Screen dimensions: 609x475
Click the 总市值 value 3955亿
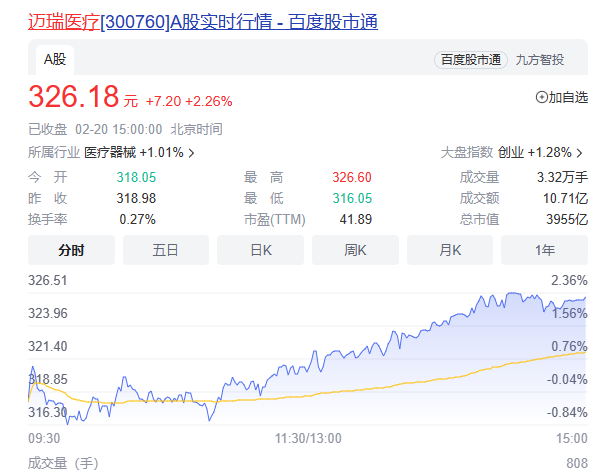click(x=564, y=219)
